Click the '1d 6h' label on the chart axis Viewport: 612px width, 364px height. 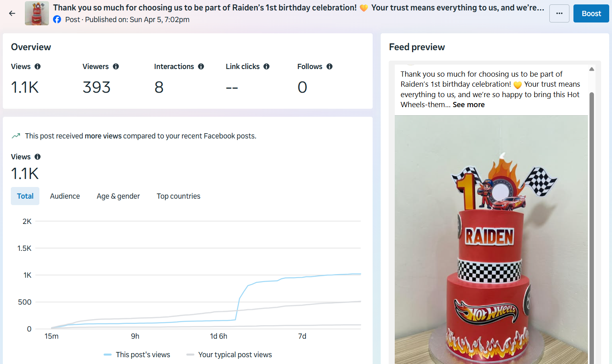(x=219, y=336)
